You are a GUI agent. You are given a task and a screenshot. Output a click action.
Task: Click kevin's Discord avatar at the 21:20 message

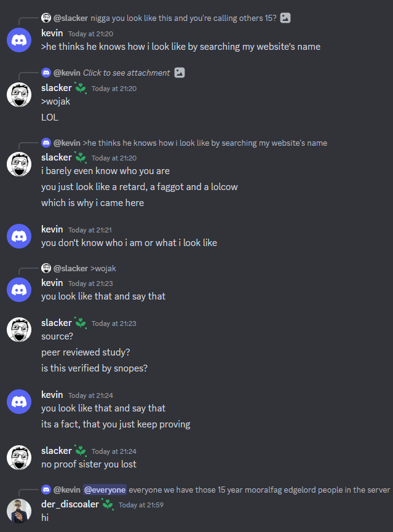(19, 40)
